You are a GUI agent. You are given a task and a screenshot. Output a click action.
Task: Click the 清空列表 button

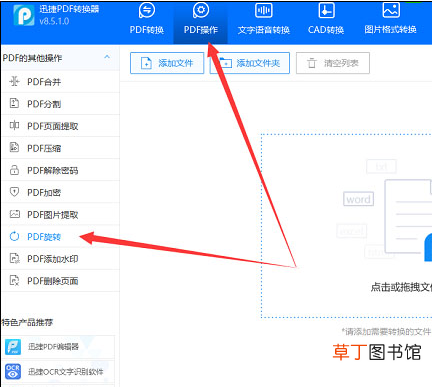tap(333, 63)
